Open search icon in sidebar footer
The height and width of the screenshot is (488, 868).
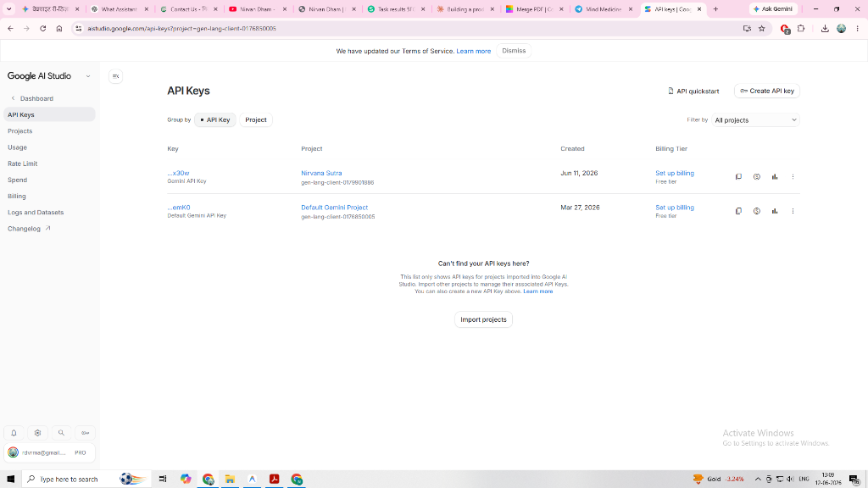[x=61, y=433]
